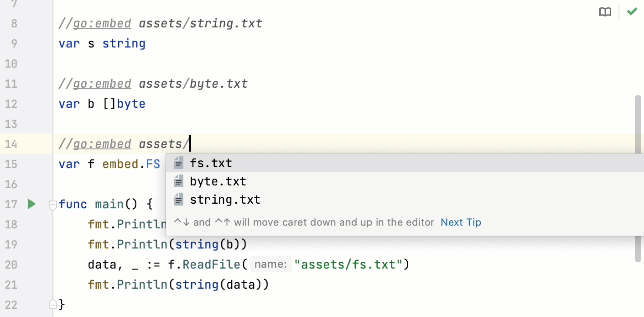The width and height of the screenshot is (644, 317).
Task: Select fs.txt from the completion popup
Action: (211, 162)
